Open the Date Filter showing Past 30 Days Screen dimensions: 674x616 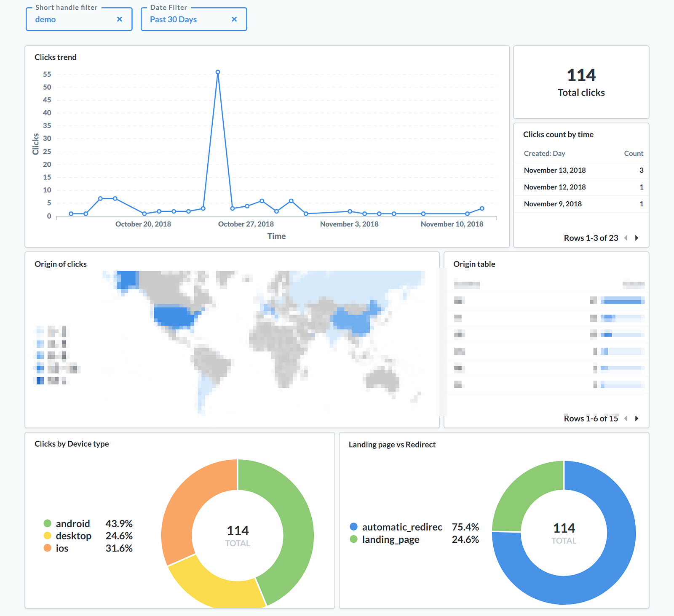point(194,19)
